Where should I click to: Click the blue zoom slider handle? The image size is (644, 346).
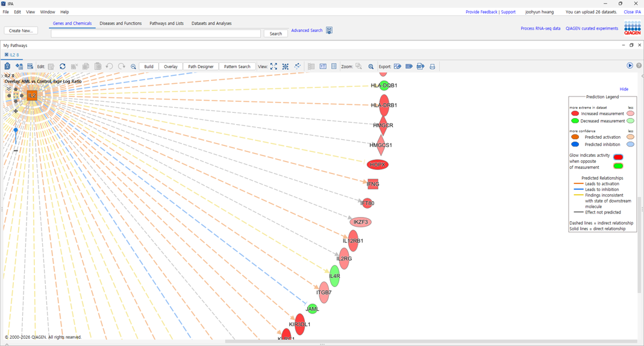coord(16,130)
